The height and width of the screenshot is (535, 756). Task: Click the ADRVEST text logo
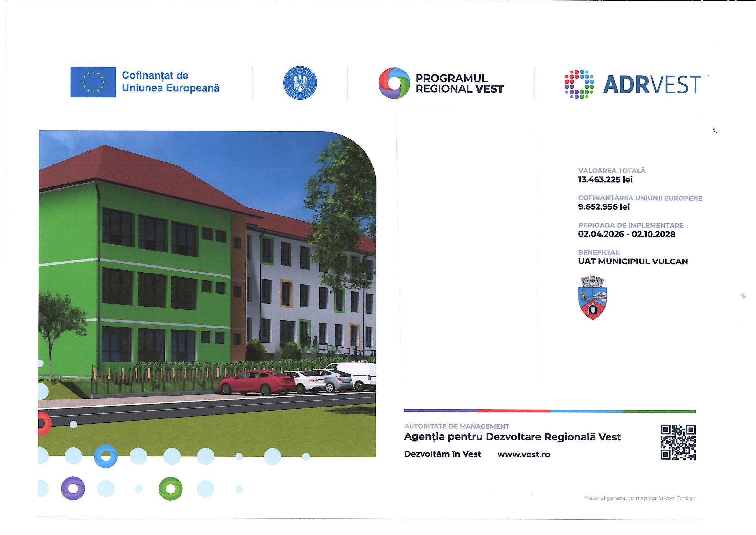pos(652,85)
